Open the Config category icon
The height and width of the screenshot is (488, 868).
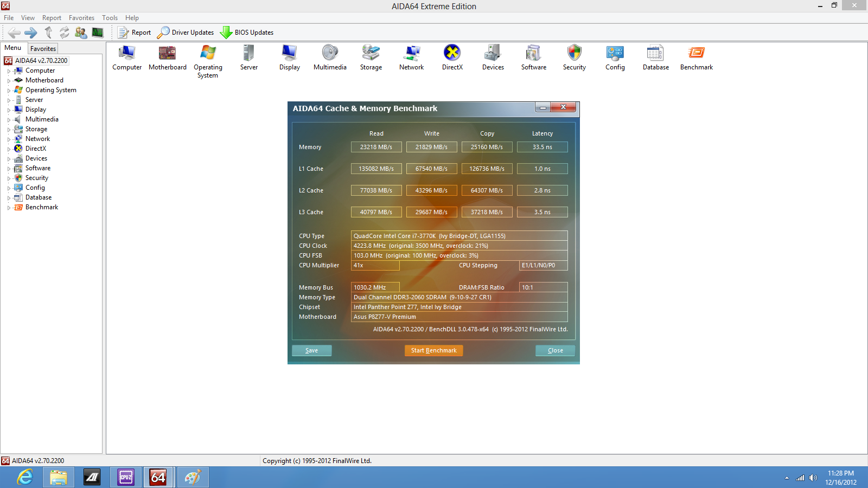(615, 58)
